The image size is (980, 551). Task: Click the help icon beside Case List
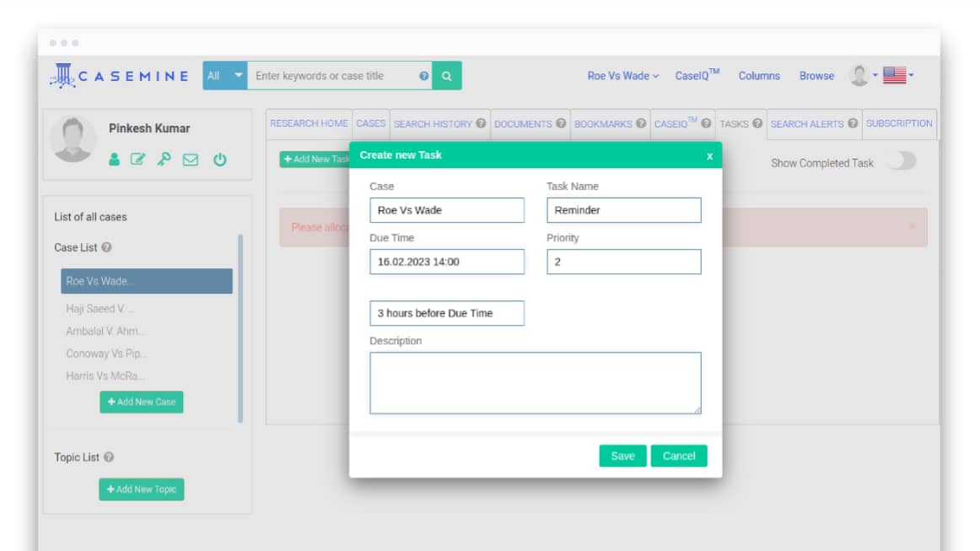click(106, 247)
